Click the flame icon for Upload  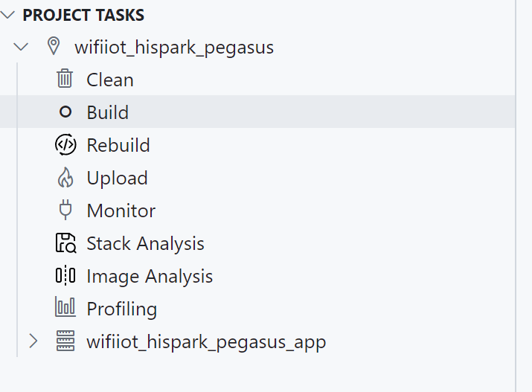coord(65,177)
